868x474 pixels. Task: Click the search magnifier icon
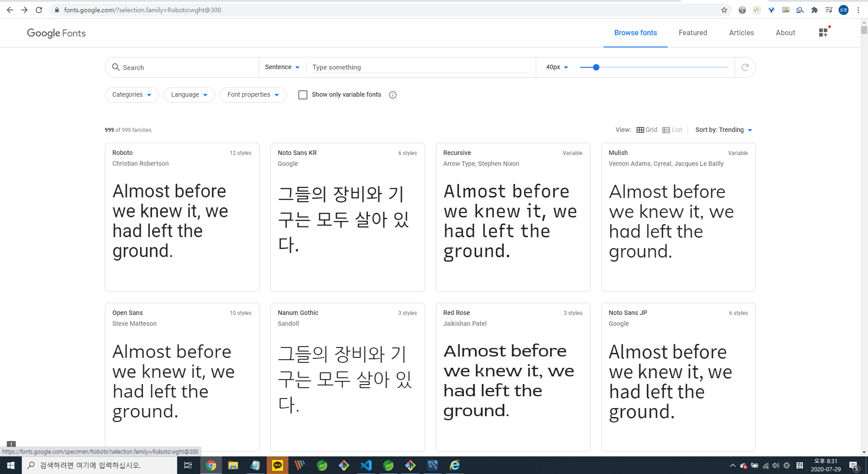[x=116, y=67]
